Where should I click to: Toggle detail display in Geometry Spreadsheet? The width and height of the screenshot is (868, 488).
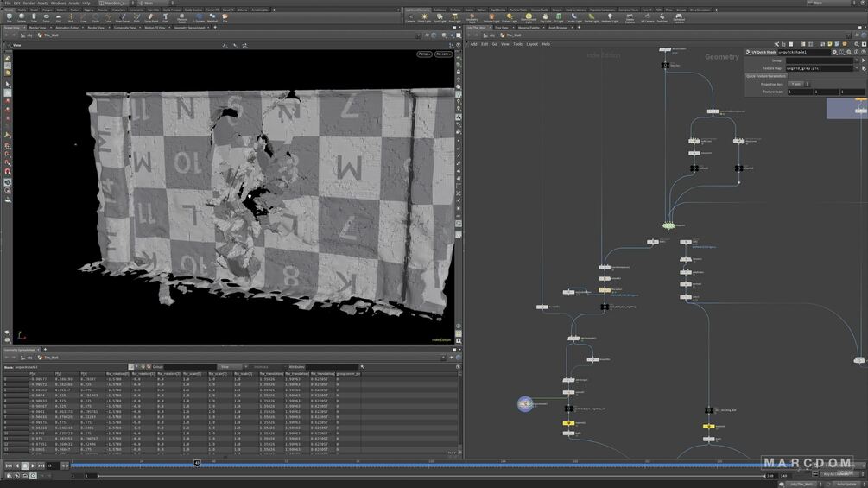click(149, 367)
